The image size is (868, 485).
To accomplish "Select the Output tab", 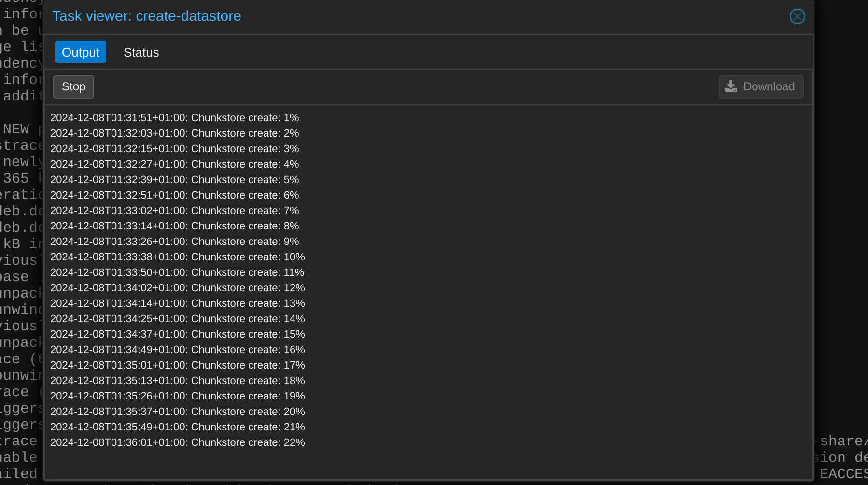I will click(81, 52).
